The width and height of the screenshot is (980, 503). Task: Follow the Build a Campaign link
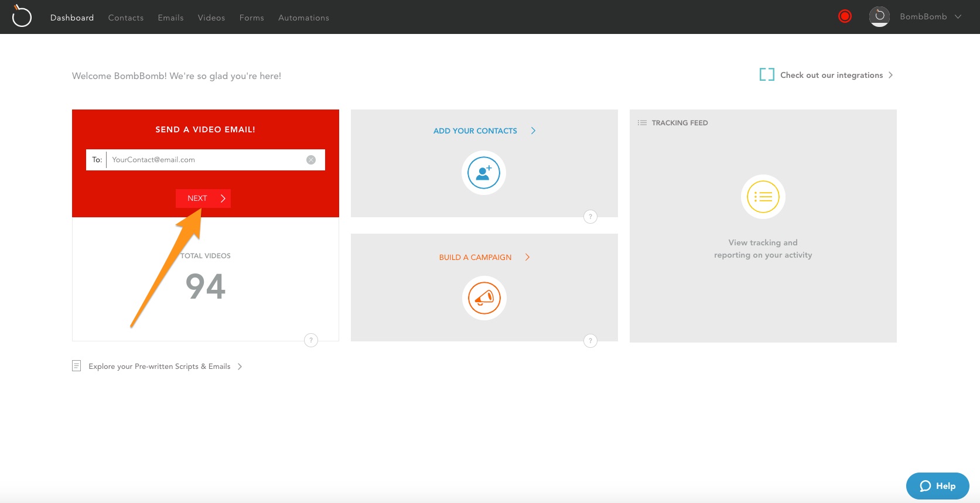[x=475, y=257]
